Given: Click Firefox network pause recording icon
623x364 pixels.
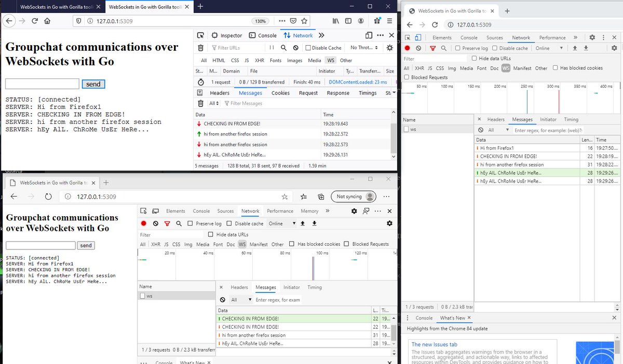Looking at the screenshot, I should [x=272, y=48].
